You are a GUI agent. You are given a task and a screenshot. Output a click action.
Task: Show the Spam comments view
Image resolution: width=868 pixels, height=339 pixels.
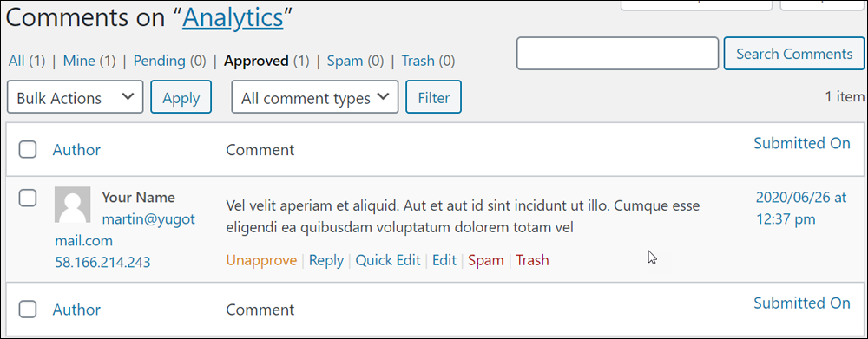click(345, 61)
